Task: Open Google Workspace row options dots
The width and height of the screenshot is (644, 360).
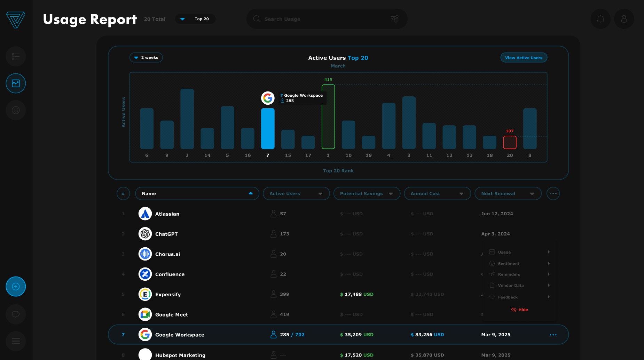Action: 553,335
